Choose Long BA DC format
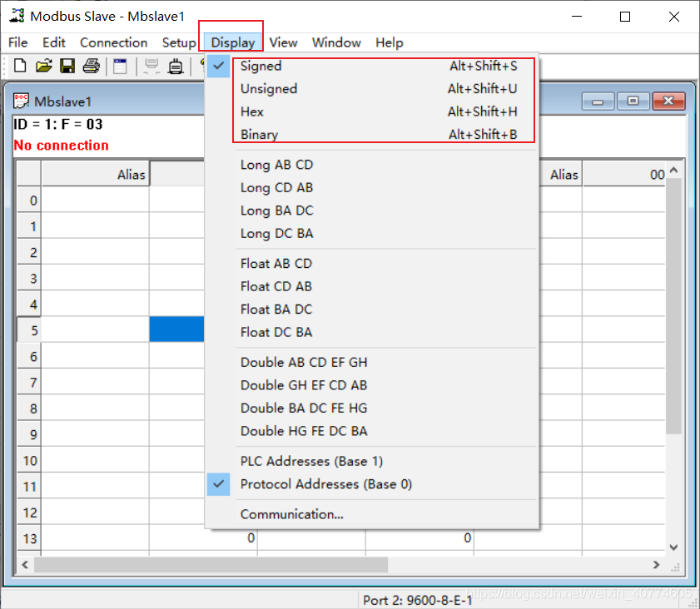The width and height of the screenshot is (700, 609). tap(372, 210)
